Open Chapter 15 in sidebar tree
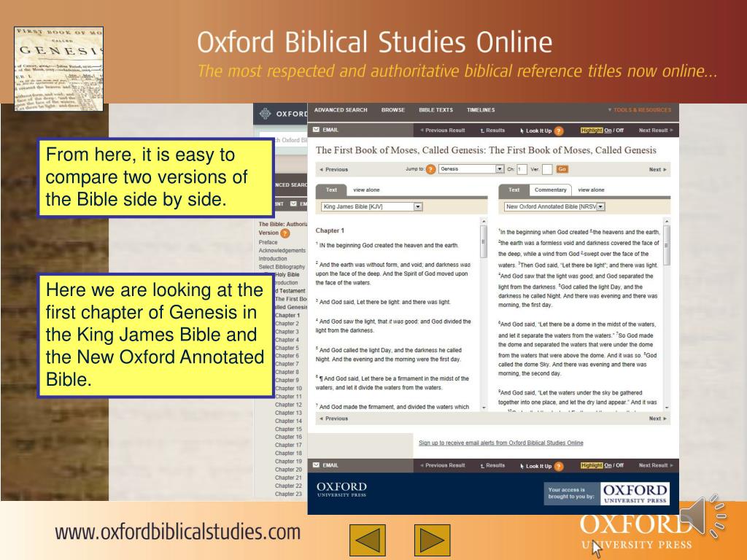Viewport: 747px width, 560px height. click(288, 429)
